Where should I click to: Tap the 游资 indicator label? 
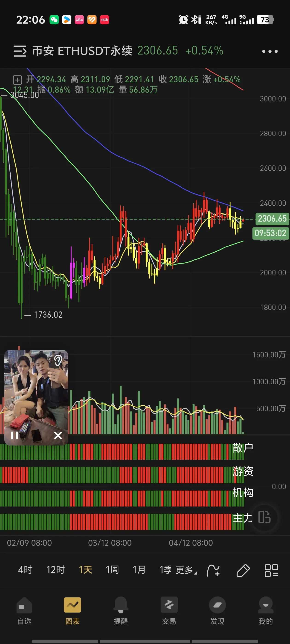[243, 471]
